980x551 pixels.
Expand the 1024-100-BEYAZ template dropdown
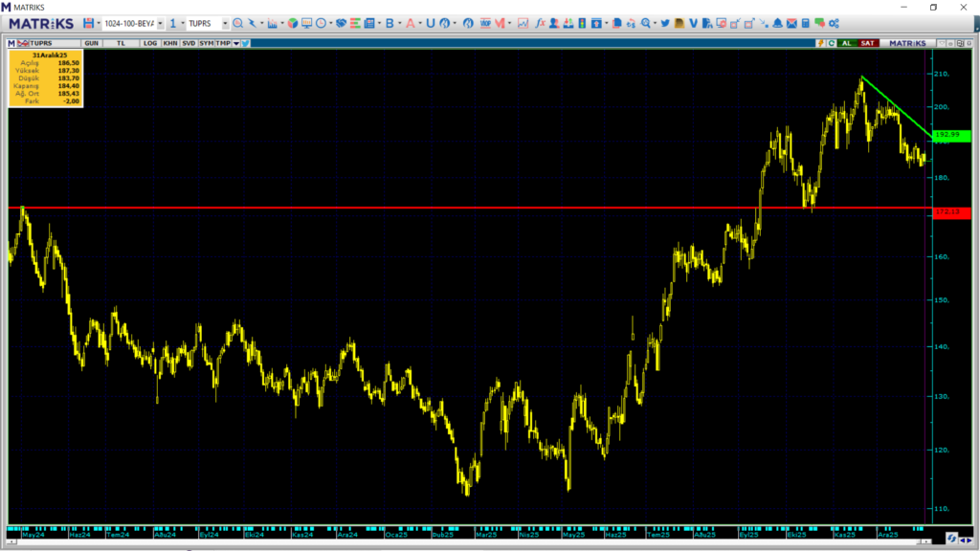pyautogui.click(x=160, y=24)
